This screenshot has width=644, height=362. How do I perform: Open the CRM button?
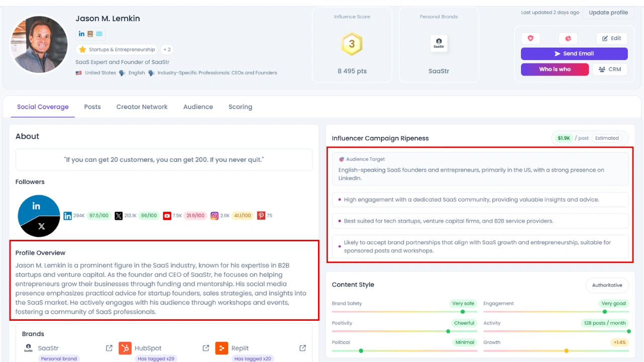tap(610, 69)
